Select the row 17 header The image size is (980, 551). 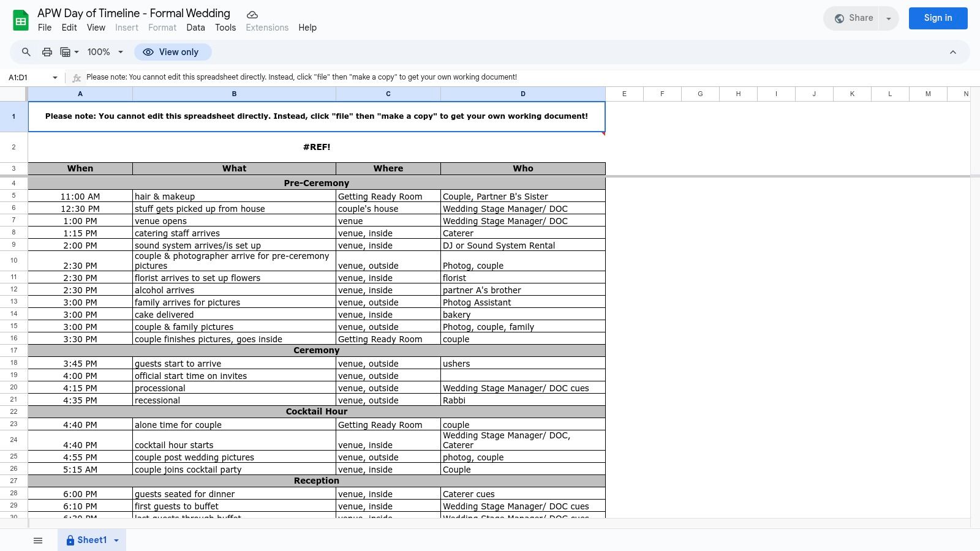pos(13,350)
